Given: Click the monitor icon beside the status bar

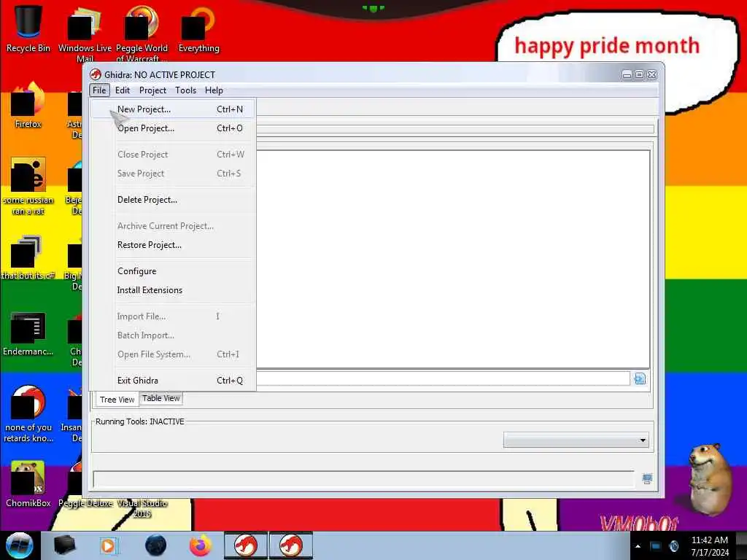Looking at the screenshot, I should coord(646,478).
